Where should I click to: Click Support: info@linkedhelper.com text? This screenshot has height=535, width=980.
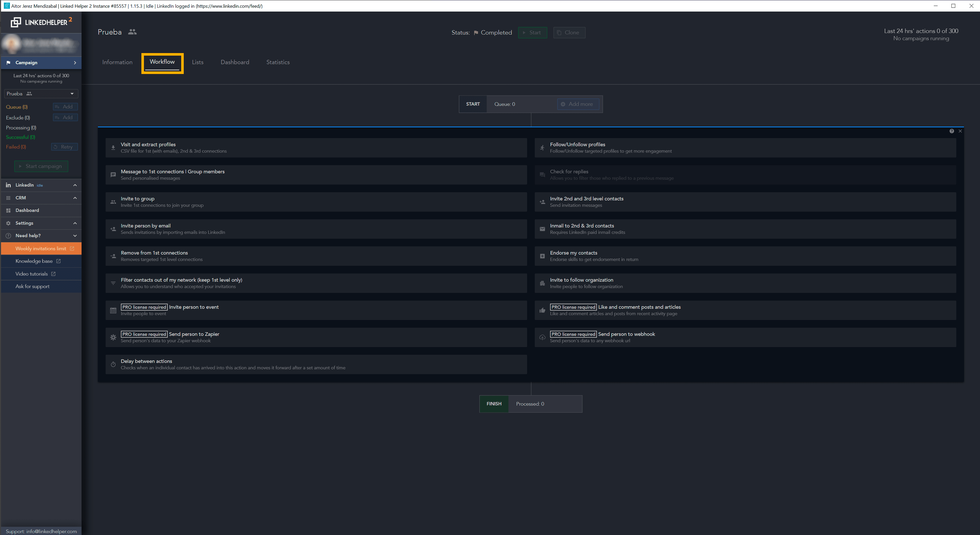[41, 531]
